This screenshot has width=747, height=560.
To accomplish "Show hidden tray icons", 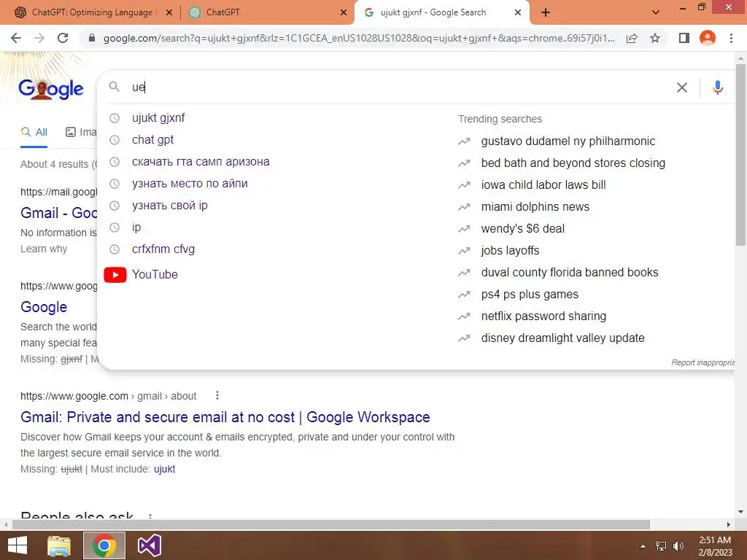I will (x=643, y=546).
